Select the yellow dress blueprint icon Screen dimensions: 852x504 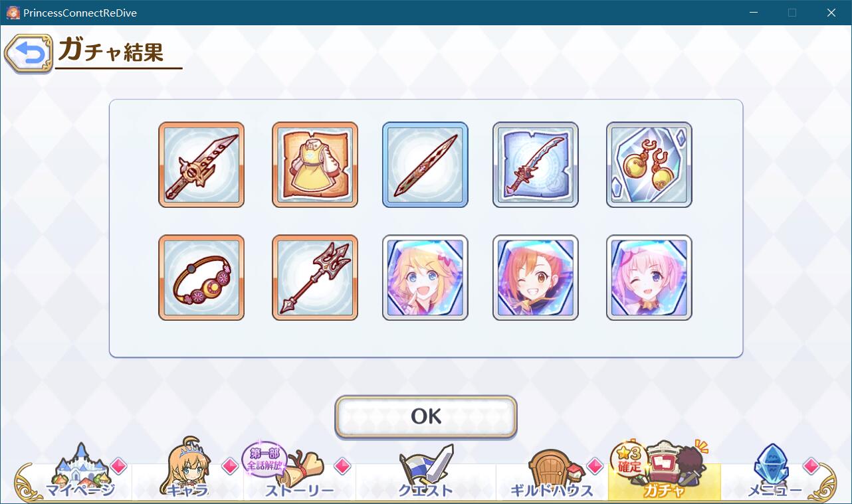315,165
